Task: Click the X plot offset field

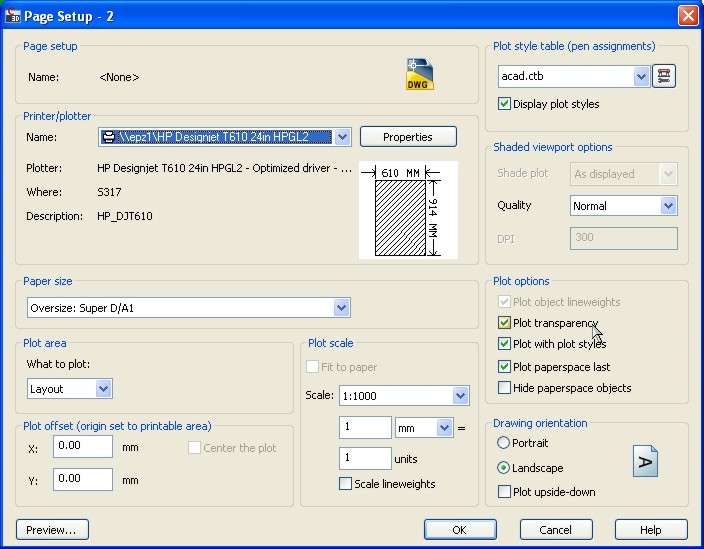Action: pyautogui.click(x=83, y=446)
